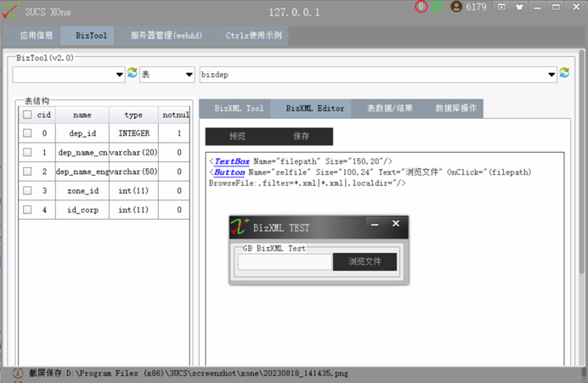The height and width of the screenshot is (383, 588).
Task: Select the dep_id name cell
Action: [82, 133]
